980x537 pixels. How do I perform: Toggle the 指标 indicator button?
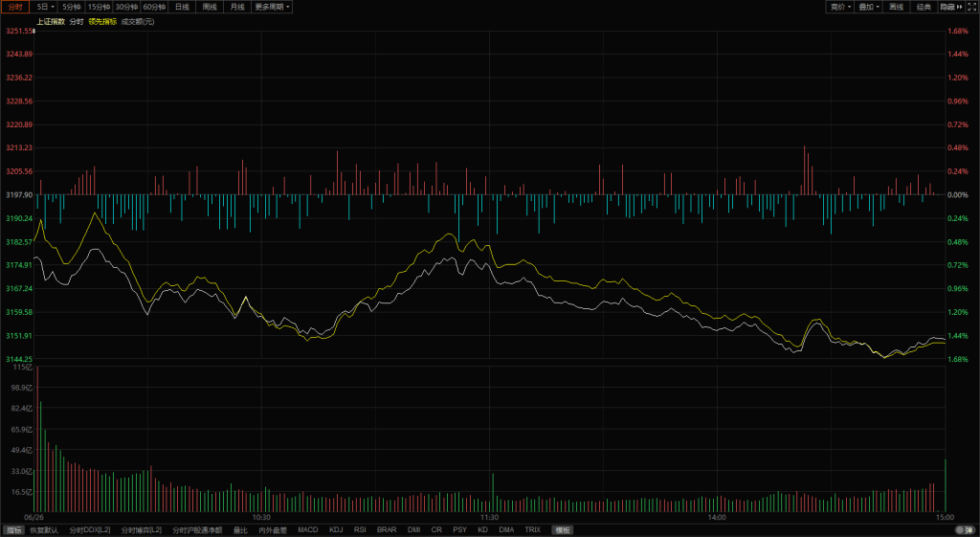[13, 529]
